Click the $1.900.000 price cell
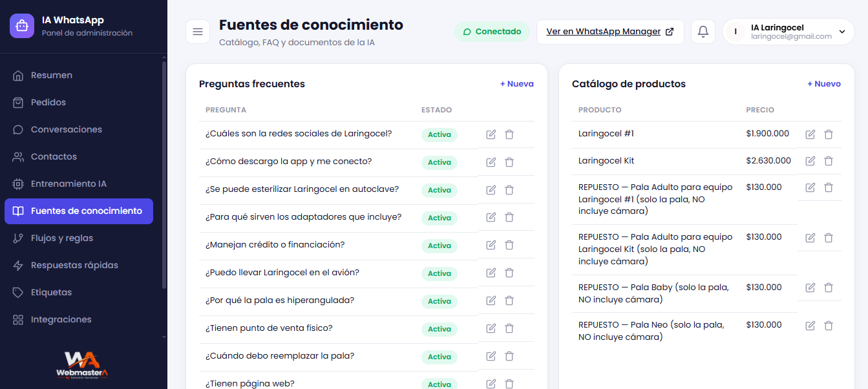The width and height of the screenshot is (868, 389). point(768,134)
